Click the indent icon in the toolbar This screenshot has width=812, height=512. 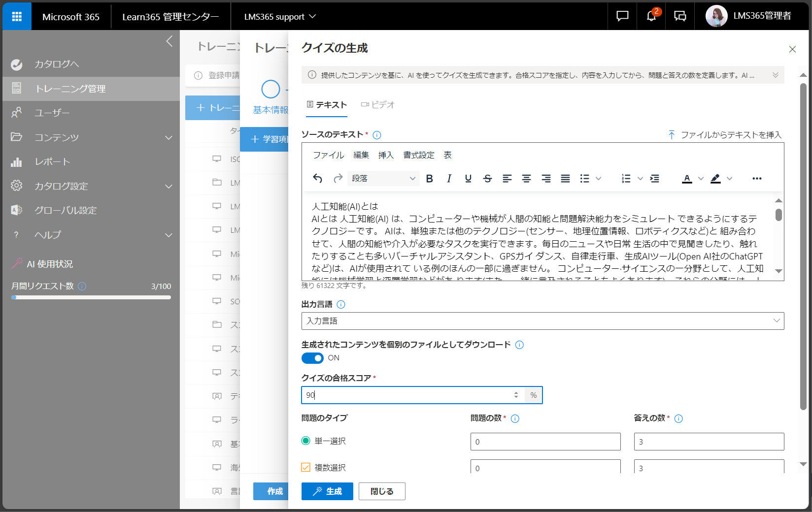[x=655, y=178]
